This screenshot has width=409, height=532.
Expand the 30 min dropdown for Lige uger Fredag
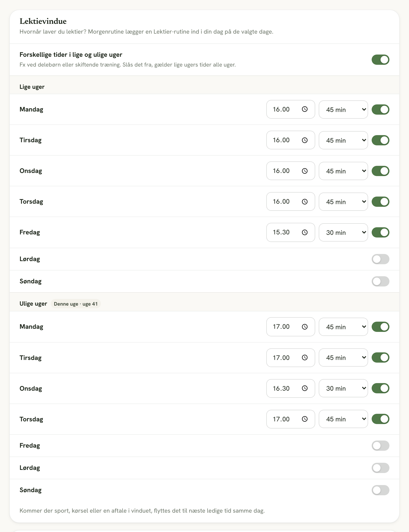pos(343,232)
